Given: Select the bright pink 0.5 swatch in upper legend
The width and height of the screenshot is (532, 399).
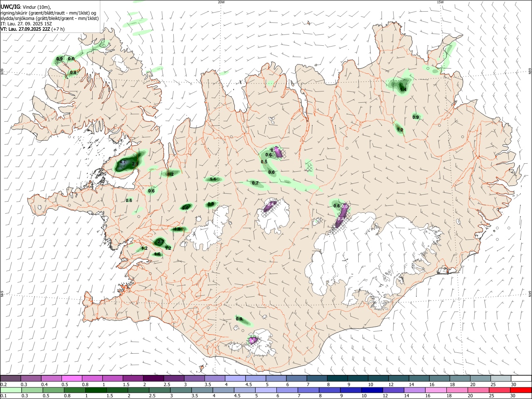Looking at the screenshot, I should pyautogui.click(x=71, y=379).
